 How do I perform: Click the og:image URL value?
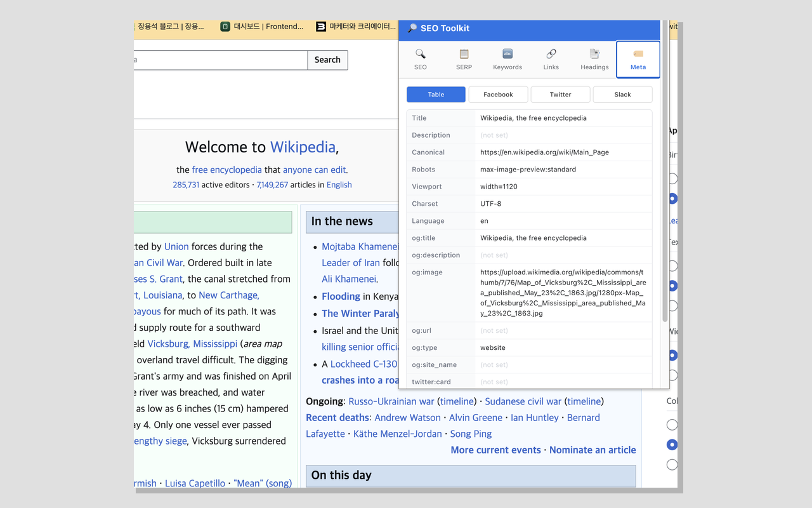point(563,293)
